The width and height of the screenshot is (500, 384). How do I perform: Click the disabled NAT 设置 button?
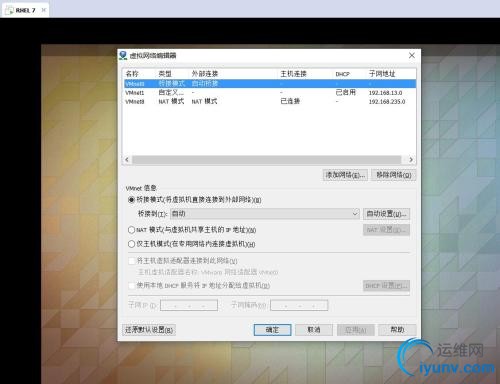point(386,230)
